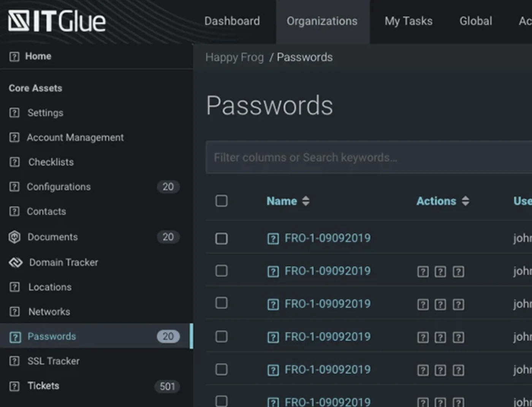This screenshot has height=407, width=532.
Task: Open Configurations via its 20 count badge
Action: pyautogui.click(x=168, y=187)
